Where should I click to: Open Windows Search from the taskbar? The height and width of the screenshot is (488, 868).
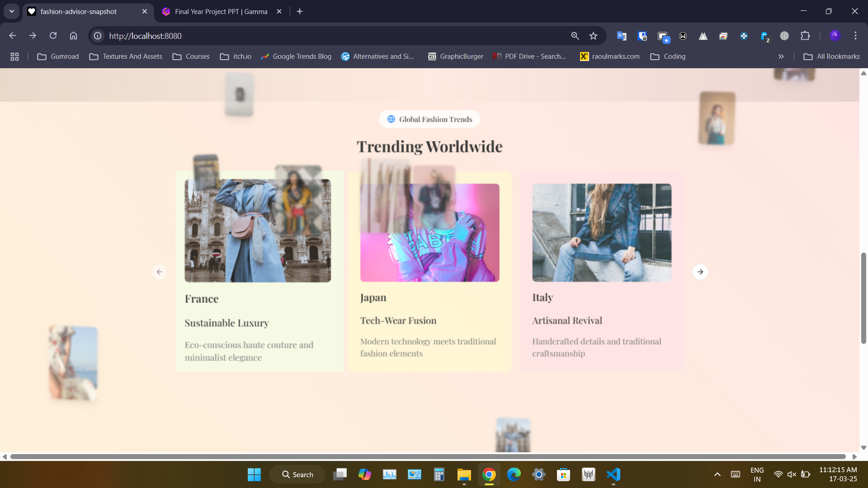[x=297, y=474]
